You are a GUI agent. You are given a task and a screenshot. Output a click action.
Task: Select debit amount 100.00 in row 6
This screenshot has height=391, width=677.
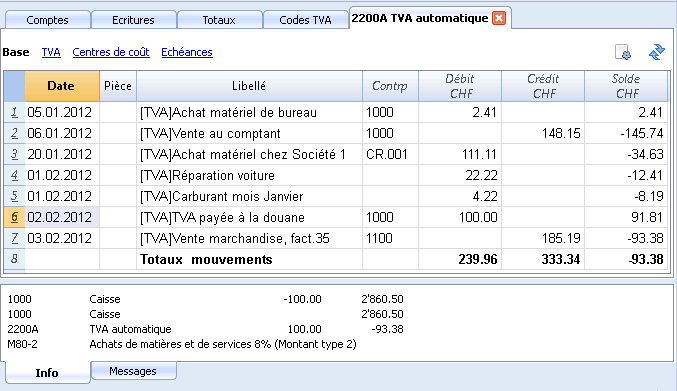coord(460,217)
